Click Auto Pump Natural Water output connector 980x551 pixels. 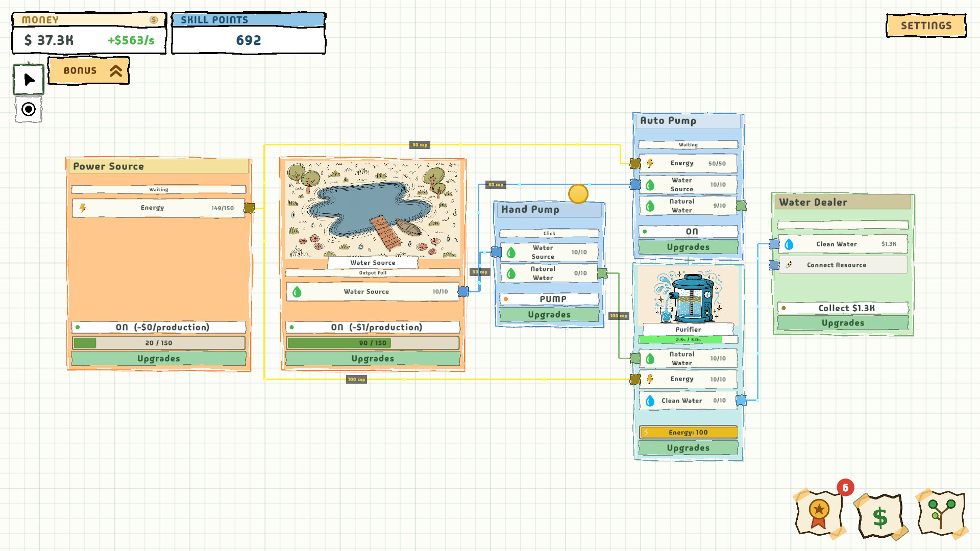point(741,206)
